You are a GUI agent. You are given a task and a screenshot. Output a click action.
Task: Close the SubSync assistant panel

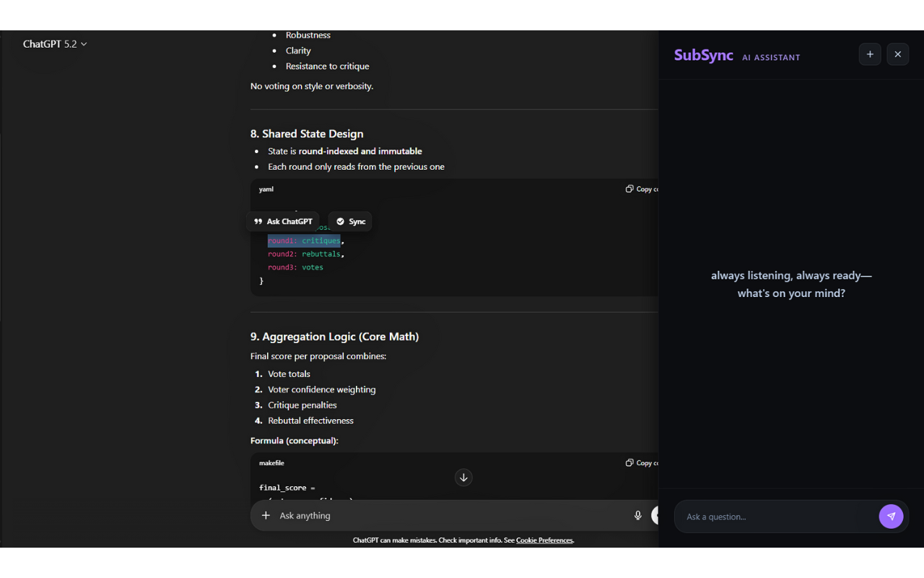pos(897,54)
